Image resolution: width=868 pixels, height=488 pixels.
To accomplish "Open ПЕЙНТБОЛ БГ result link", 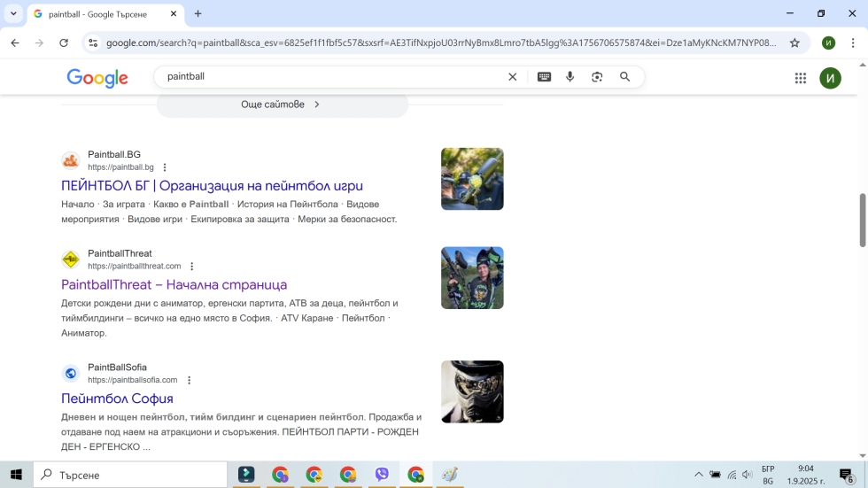I will tap(212, 186).
